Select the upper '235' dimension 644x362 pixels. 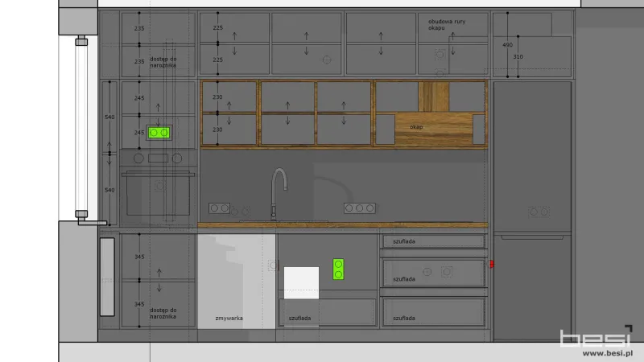(139, 28)
